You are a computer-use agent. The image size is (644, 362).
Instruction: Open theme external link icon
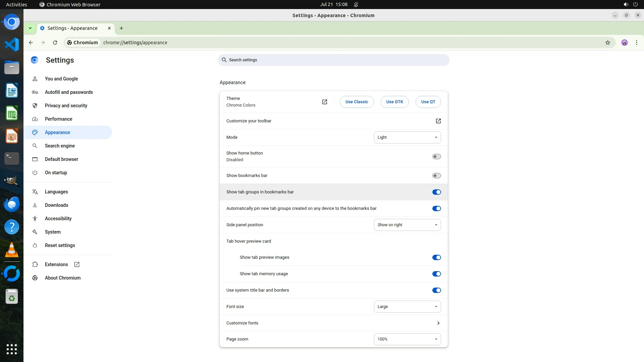[324, 102]
